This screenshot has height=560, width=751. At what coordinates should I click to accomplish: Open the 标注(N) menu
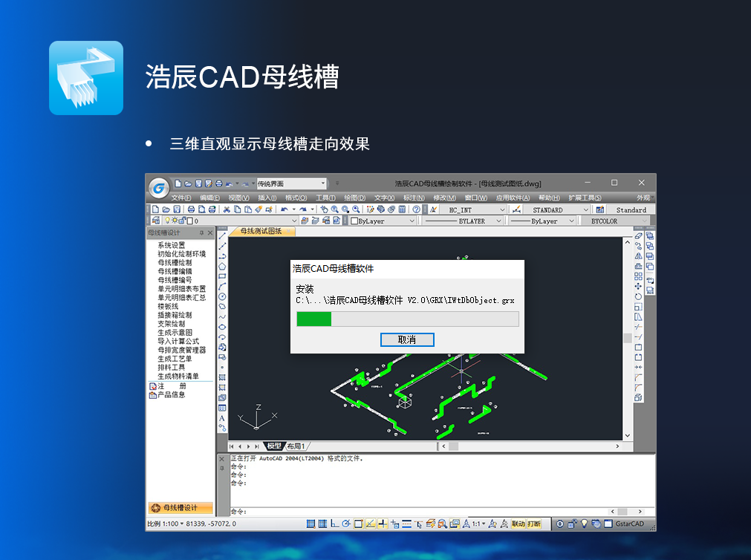[x=414, y=198]
